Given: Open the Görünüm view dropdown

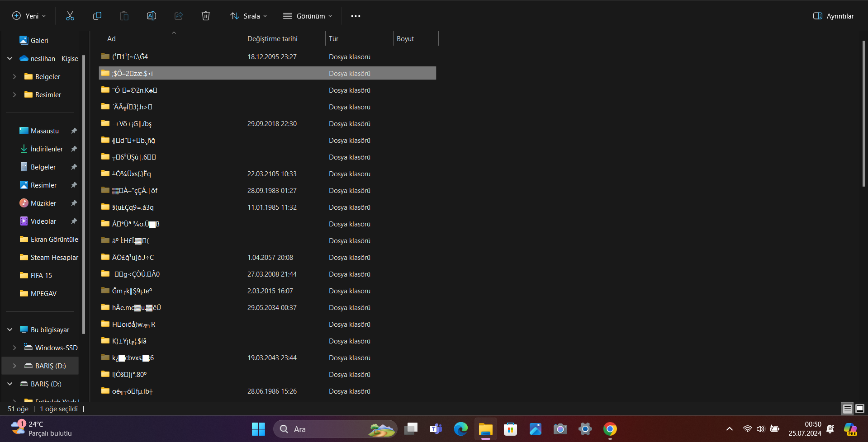Looking at the screenshot, I should (308, 16).
